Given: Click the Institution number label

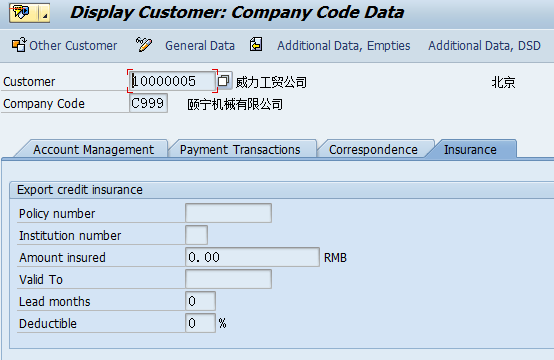Looking at the screenshot, I should (70, 236).
